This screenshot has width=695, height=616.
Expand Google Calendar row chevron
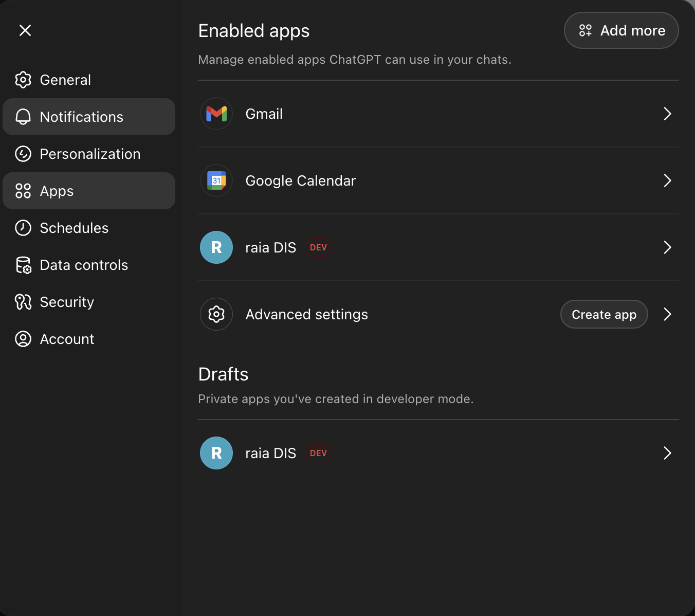(667, 180)
